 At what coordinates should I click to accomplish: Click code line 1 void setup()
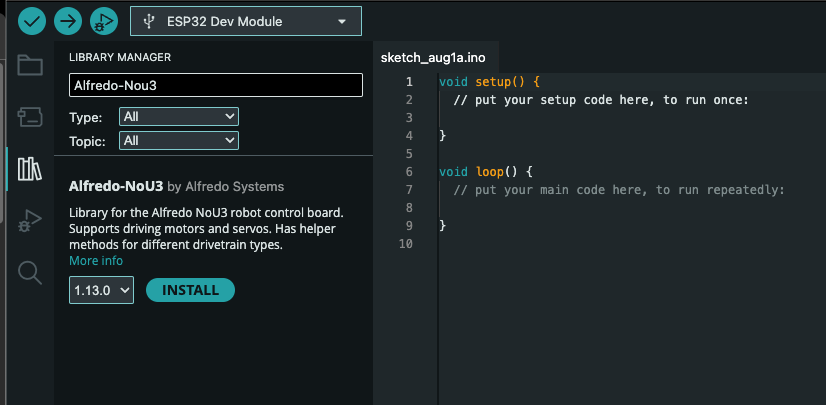[489, 82]
